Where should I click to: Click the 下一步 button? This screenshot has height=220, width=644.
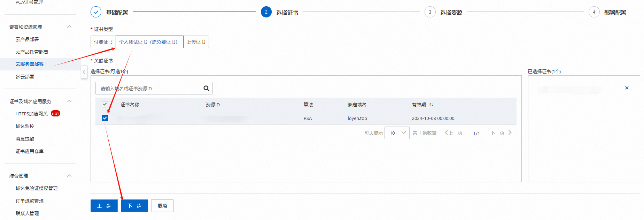point(134,206)
